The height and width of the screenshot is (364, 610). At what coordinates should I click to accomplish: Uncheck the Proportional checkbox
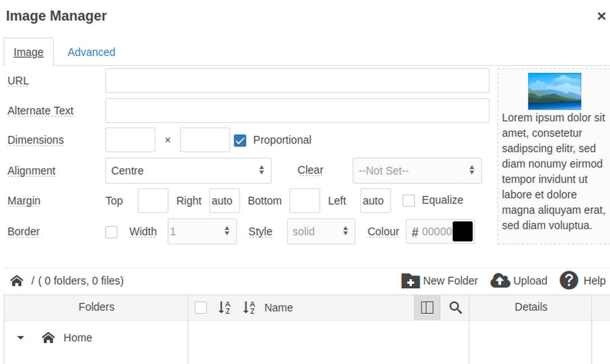point(240,140)
